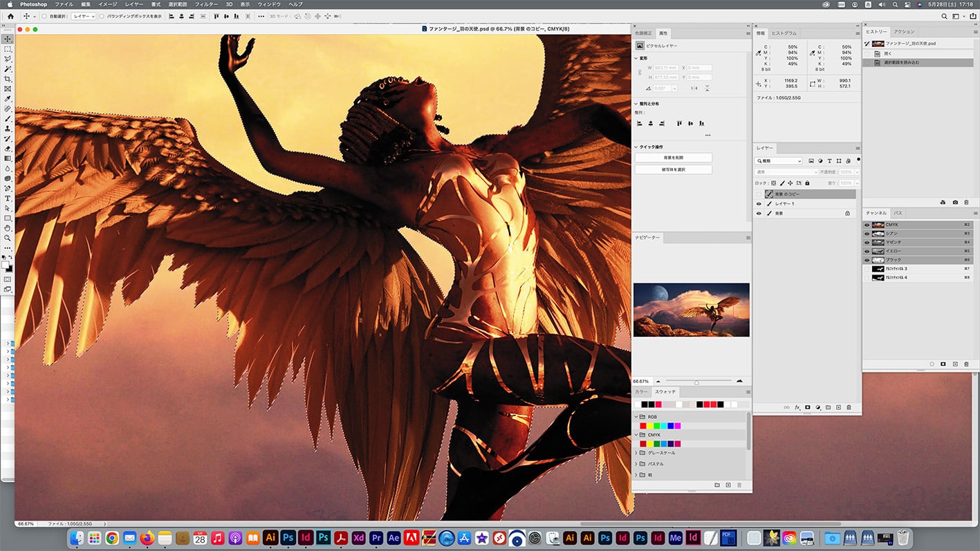Select the Type tool in toolbox
980x551 pixels.
(x=8, y=198)
